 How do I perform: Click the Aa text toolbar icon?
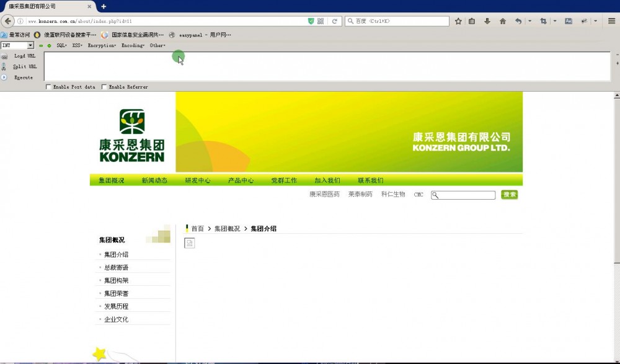(x=568, y=21)
